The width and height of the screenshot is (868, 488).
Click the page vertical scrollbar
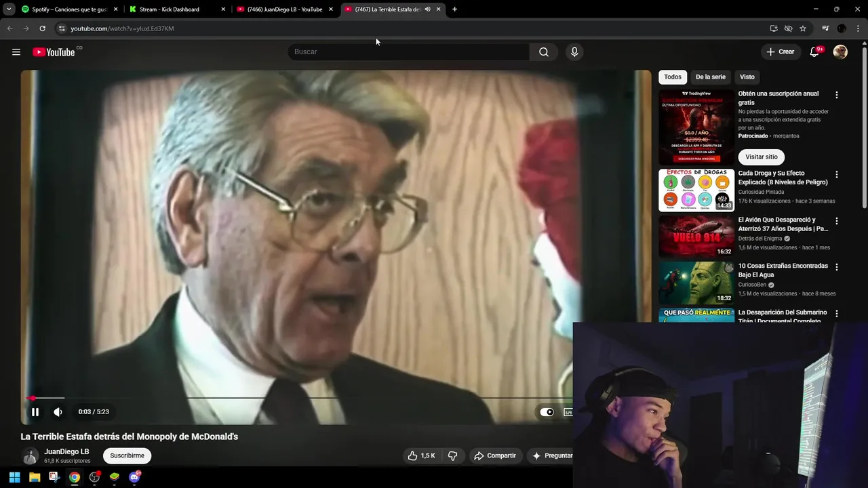pyautogui.click(x=864, y=127)
